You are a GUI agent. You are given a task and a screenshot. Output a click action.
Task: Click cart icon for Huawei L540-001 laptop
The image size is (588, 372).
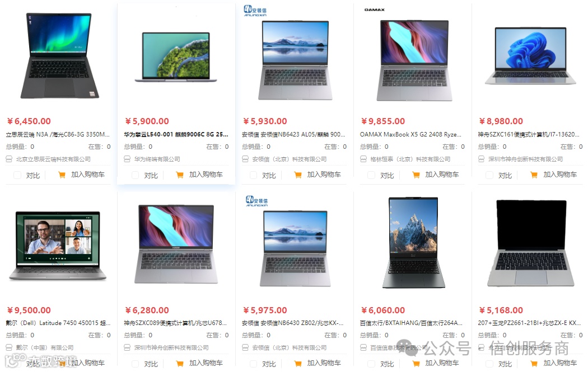180,175
